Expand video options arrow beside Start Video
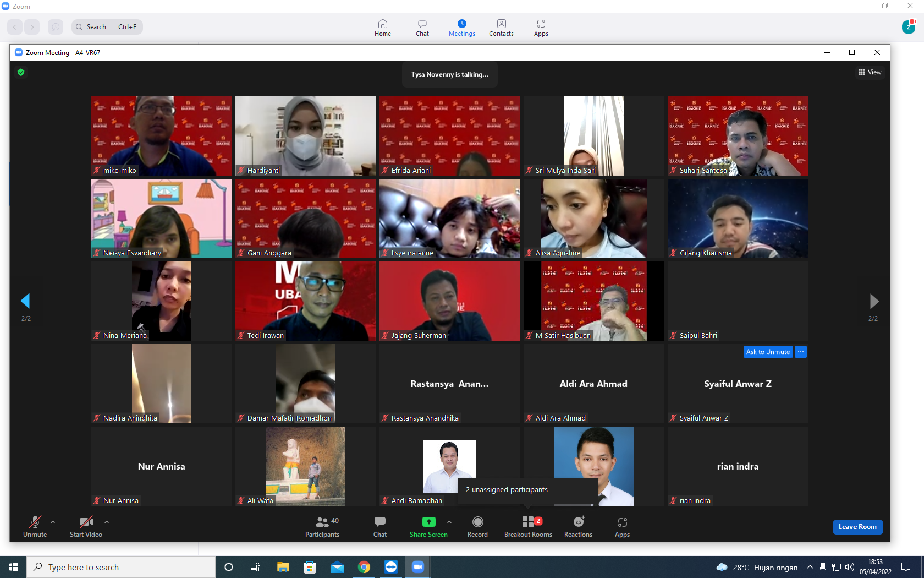Image resolution: width=924 pixels, height=578 pixels. [107, 522]
